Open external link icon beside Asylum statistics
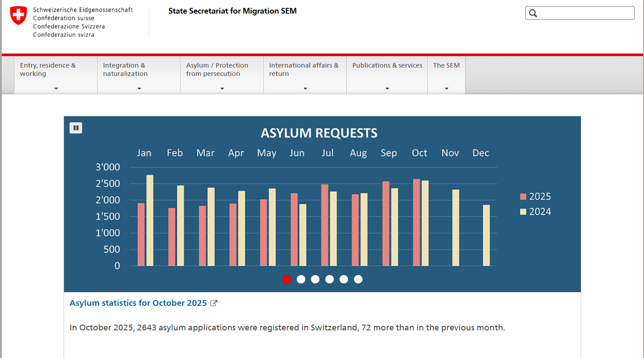This screenshot has height=358, width=644. [214, 303]
